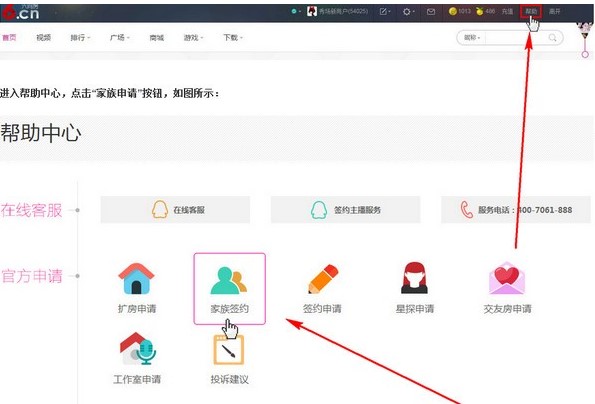The height and width of the screenshot is (404, 595).
Task: Click the 交友房申请 label
Action: point(507,309)
